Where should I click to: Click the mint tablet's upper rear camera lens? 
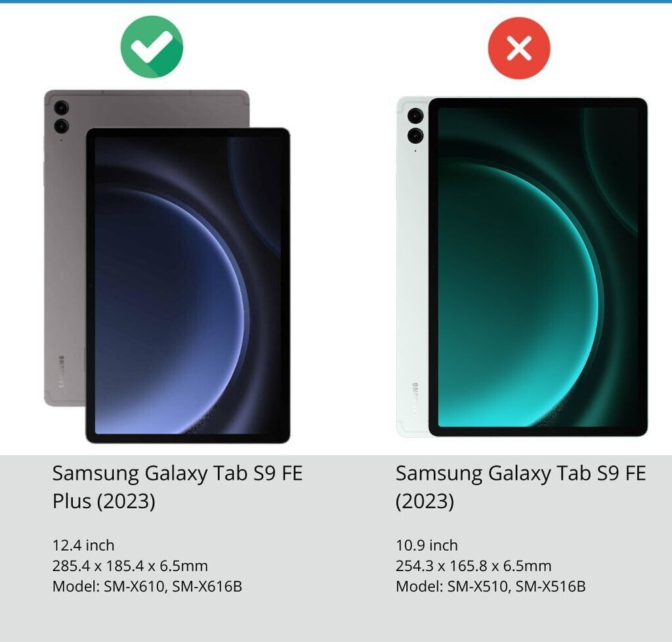tap(415, 116)
